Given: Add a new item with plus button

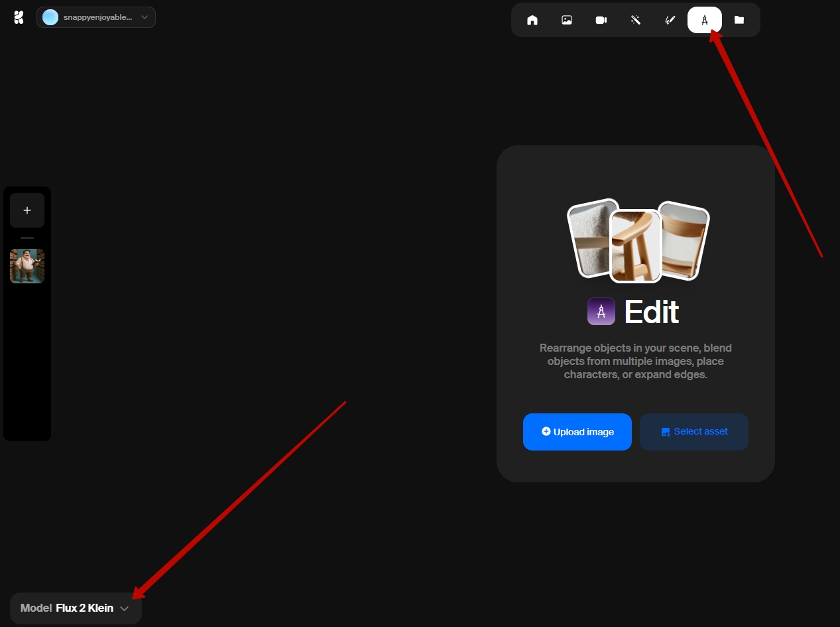Looking at the screenshot, I should pyautogui.click(x=27, y=210).
